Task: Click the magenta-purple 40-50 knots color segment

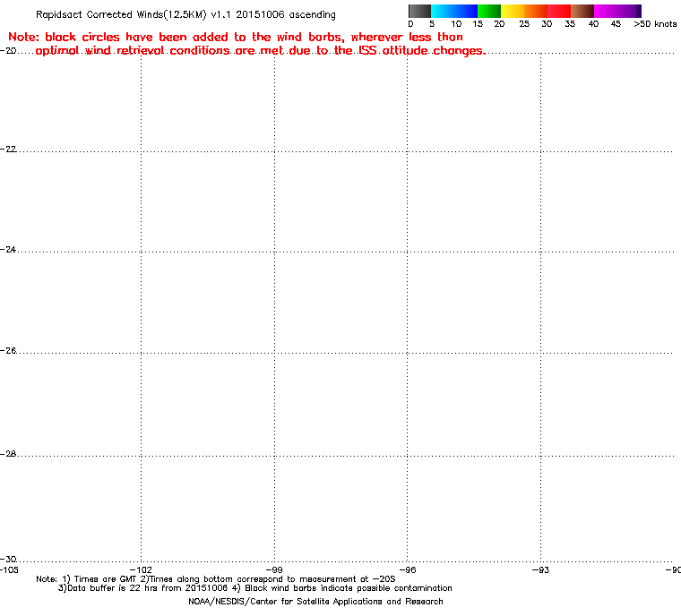Action: click(x=617, y=11)
